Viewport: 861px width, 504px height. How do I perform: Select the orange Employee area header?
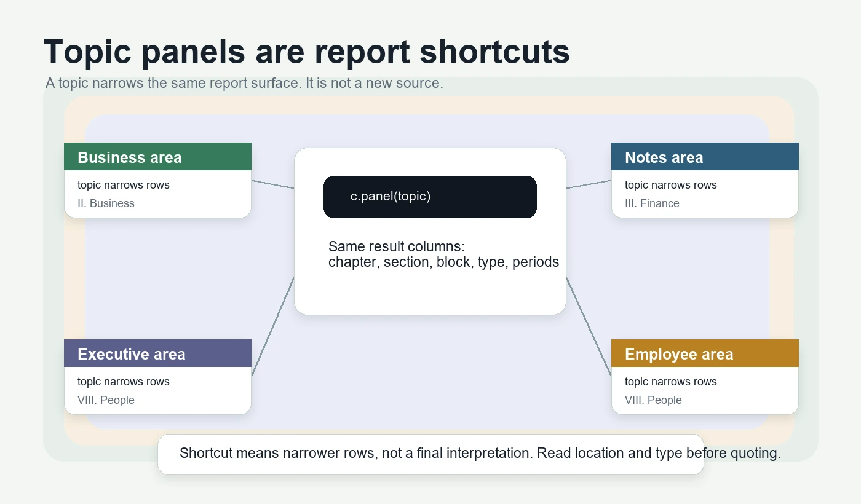click(x=705, y=353)
